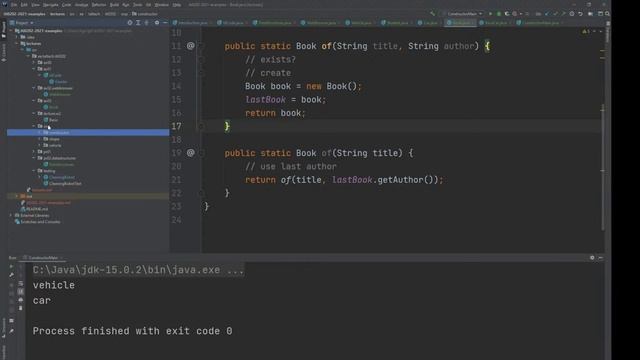Select the active Book.java editor tab
This screenshot has height=360, width=640.
pos(460,23)
